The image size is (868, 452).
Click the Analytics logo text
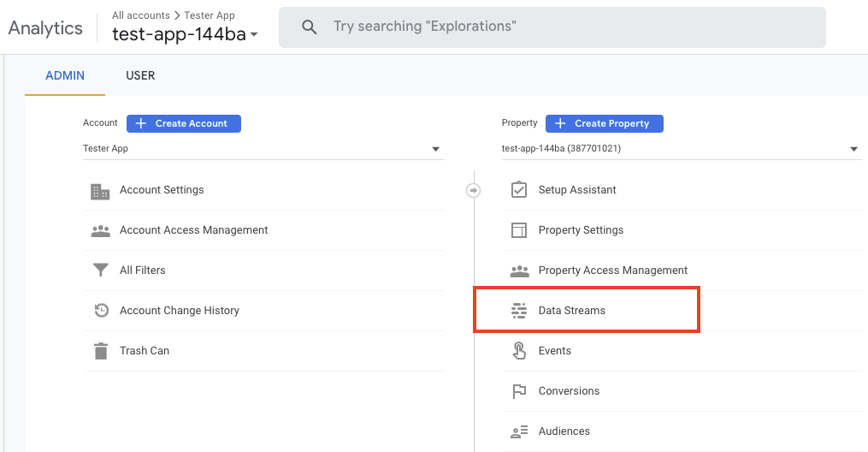pyautogui.click(x=45, y=28)
